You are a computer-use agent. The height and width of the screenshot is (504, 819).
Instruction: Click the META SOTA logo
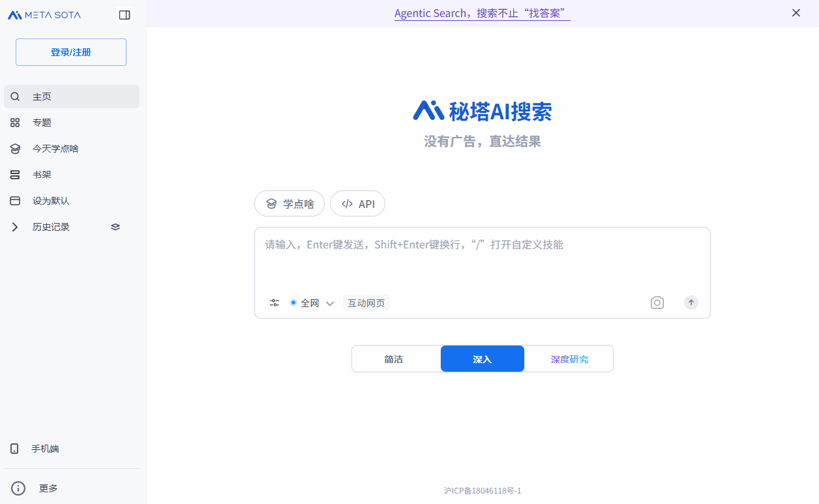[44, 15]
